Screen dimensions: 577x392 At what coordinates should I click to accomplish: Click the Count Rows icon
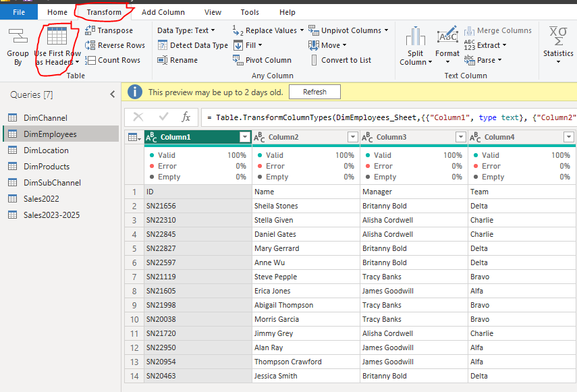coord(90,60)
